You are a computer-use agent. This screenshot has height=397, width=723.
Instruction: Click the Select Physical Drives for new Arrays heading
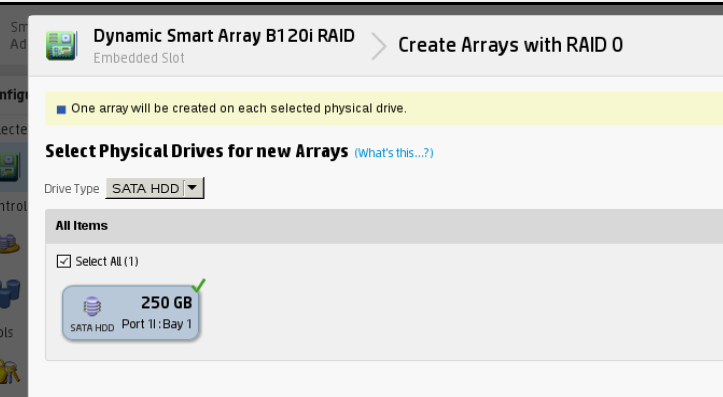197,151
